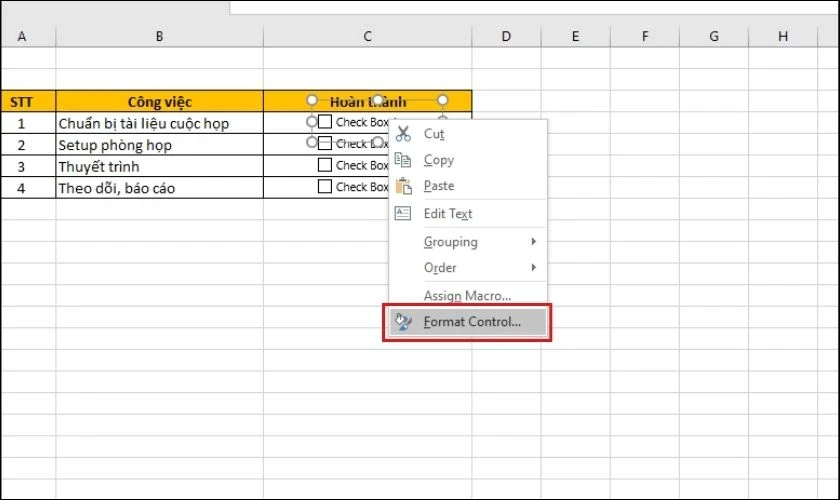Click the Paste clipboard icon
Viewport: 840px width, 500px height.
403,186
